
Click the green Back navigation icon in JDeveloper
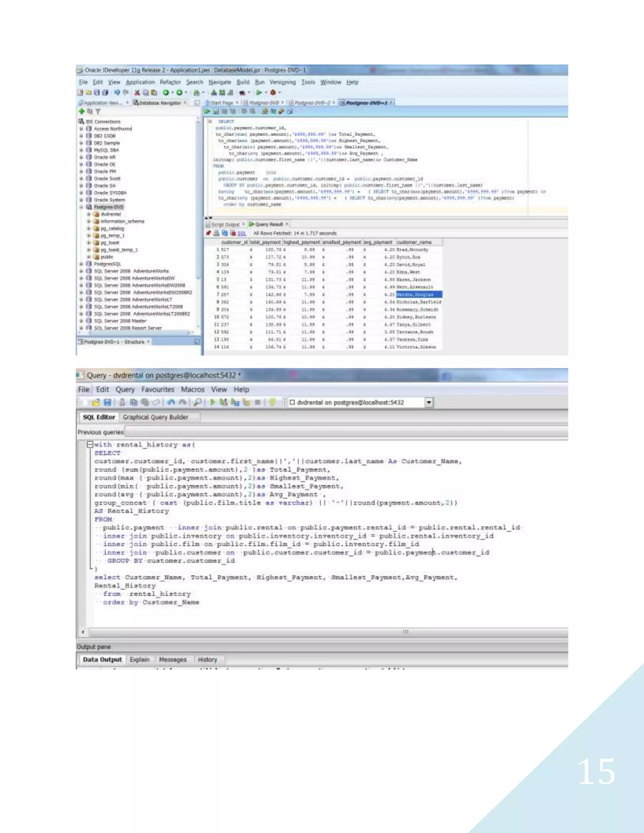click(166, 92)
